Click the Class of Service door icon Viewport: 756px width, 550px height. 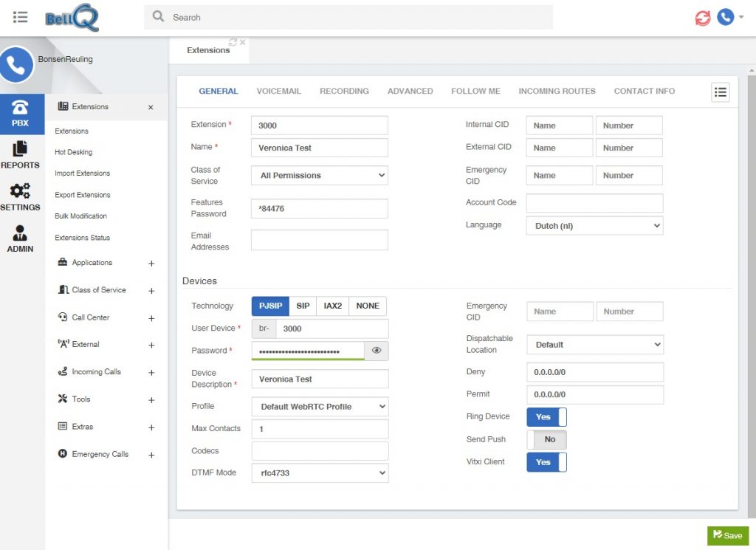click(x=63, y=289)
